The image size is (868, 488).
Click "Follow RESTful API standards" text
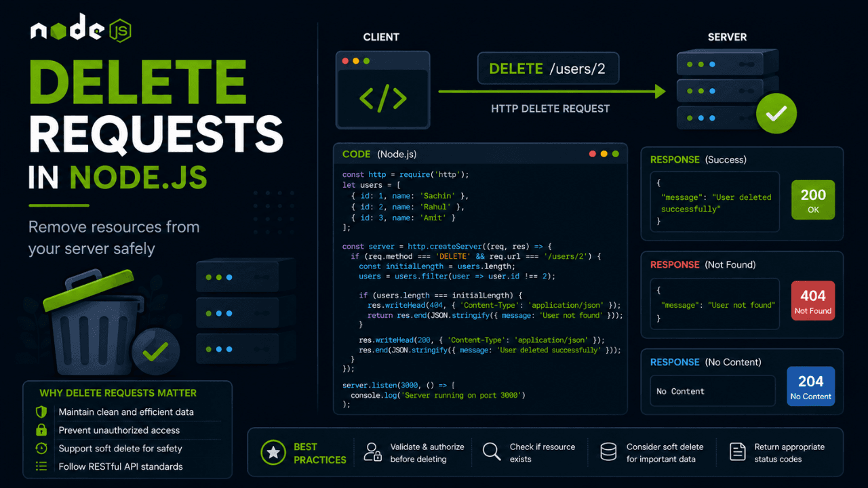pos(121,466)
